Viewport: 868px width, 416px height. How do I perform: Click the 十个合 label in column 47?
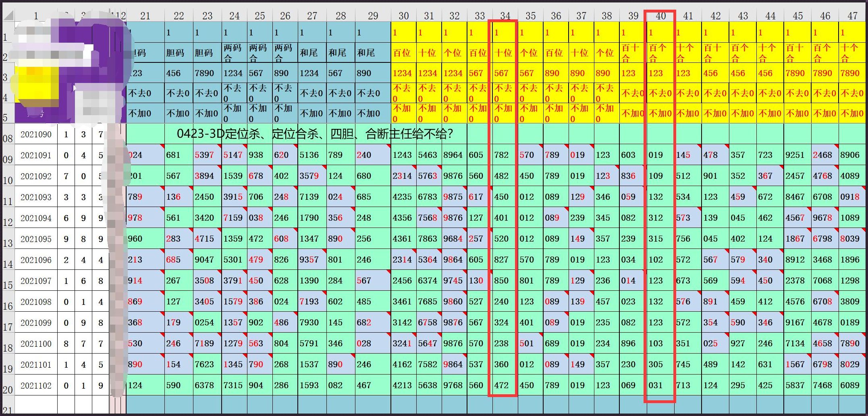(x=851, y=53)
